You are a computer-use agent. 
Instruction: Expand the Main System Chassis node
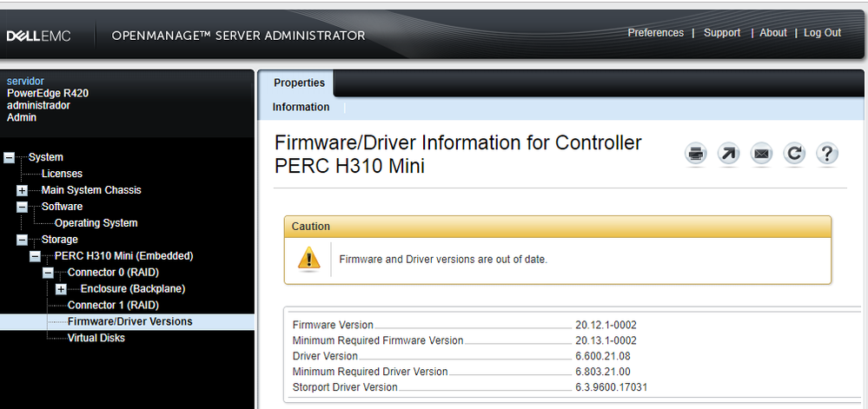click(22, 190)
